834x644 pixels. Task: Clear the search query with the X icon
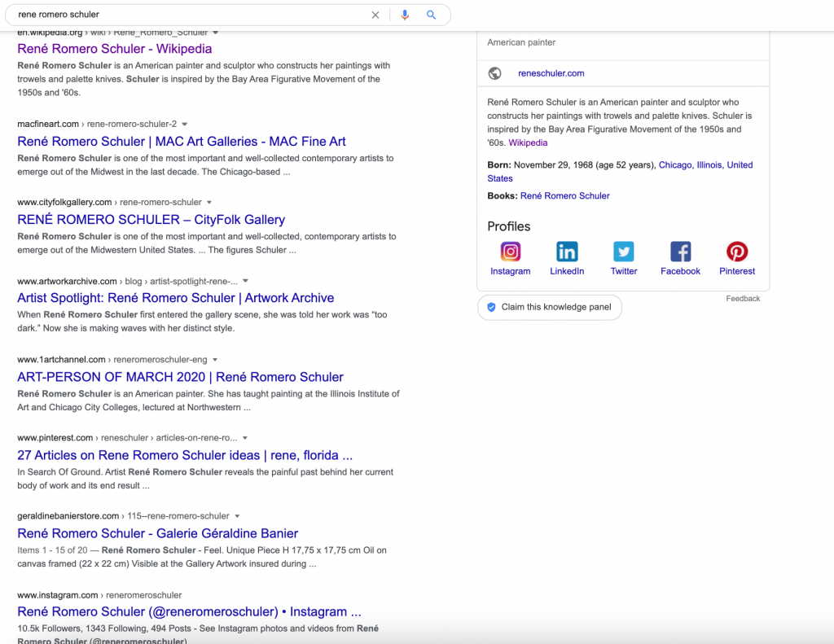click(375, 15)
